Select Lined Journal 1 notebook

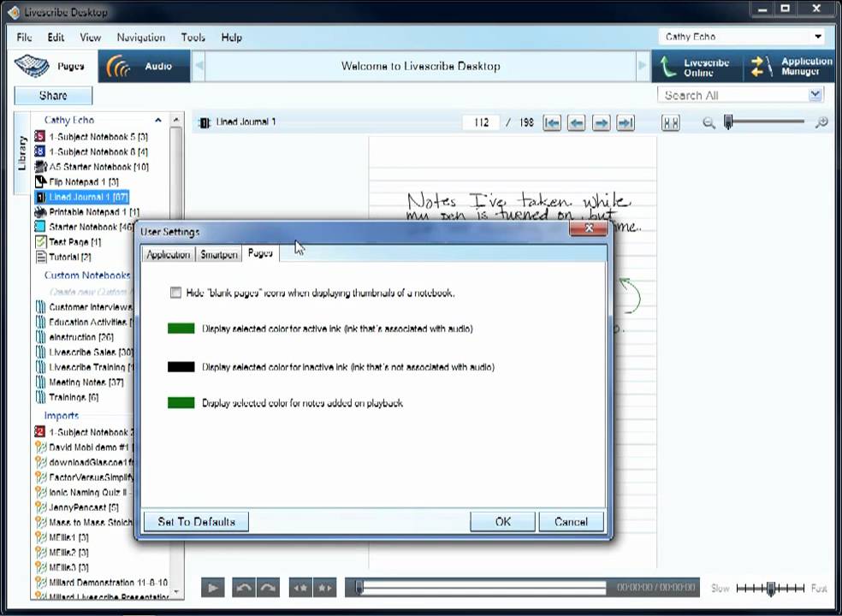pos(81,197)
